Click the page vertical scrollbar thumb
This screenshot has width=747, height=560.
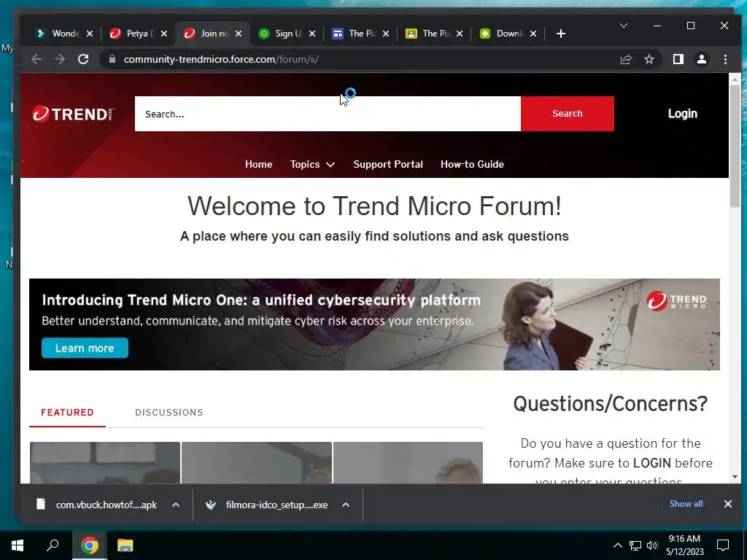point(735,145)
